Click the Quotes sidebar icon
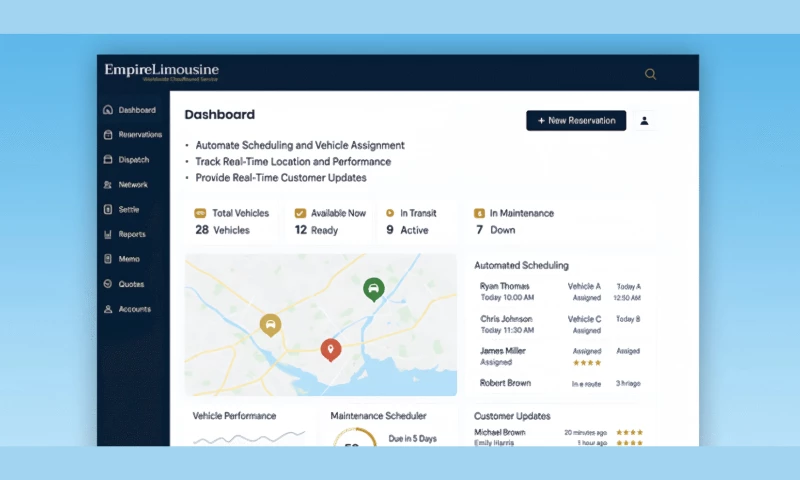Viewport: 800px width, 480px height. coord(108,284)
